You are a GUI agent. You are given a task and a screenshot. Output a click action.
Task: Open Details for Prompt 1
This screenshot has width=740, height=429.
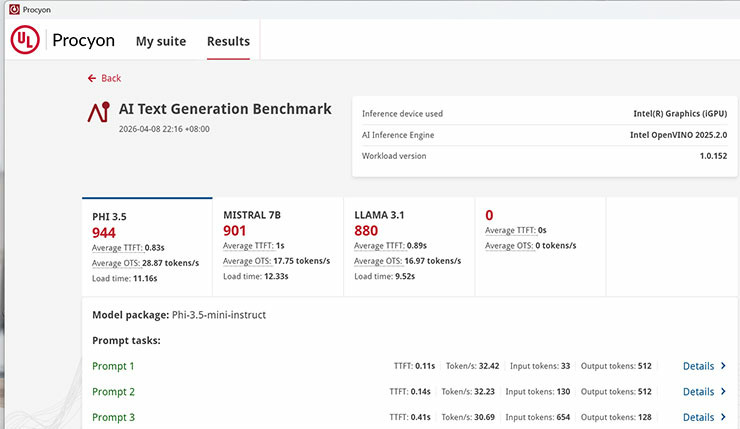click(698, 366)
